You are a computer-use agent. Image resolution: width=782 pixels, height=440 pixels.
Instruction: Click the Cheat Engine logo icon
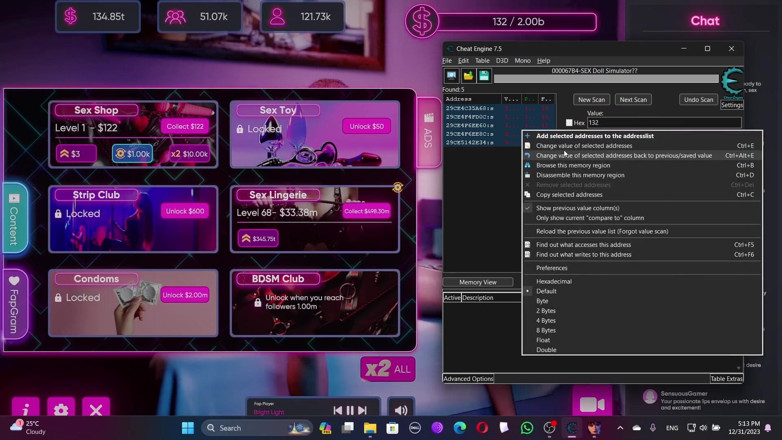pos(732,82)
